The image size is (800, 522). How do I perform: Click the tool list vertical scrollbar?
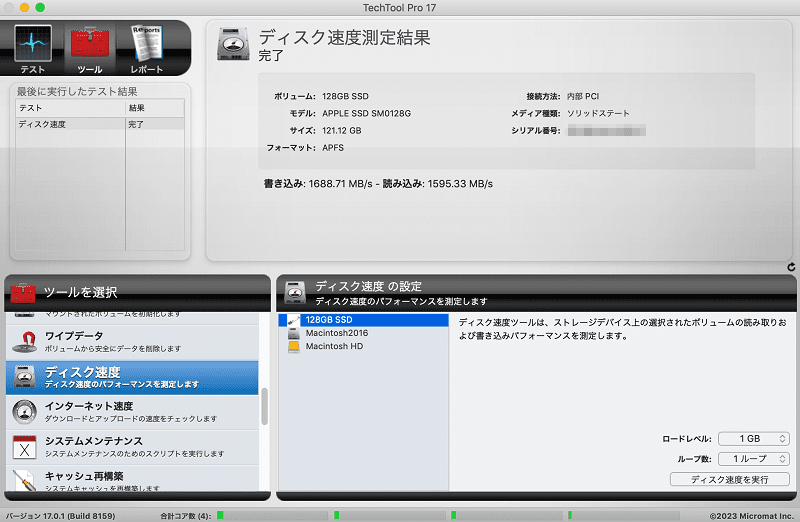point(264,406)
